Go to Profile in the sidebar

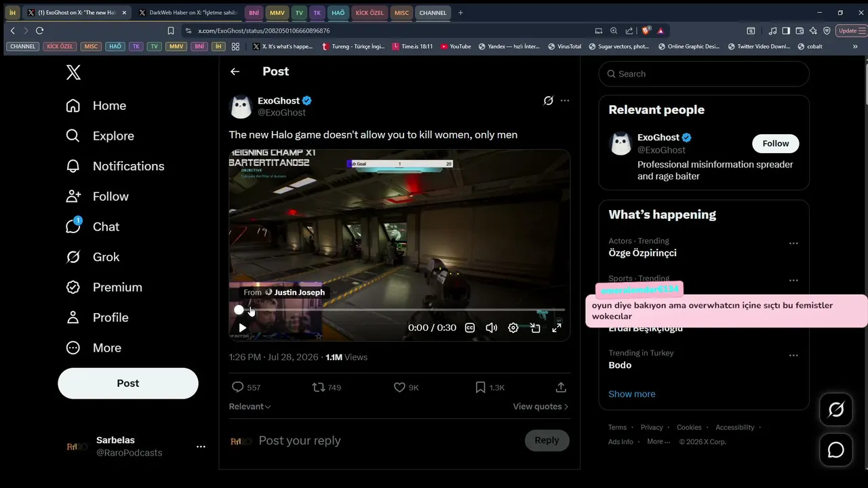(97, 317)
